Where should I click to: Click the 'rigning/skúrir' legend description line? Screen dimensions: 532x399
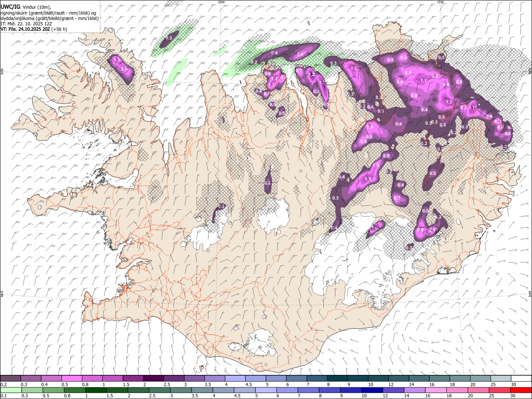48,13
